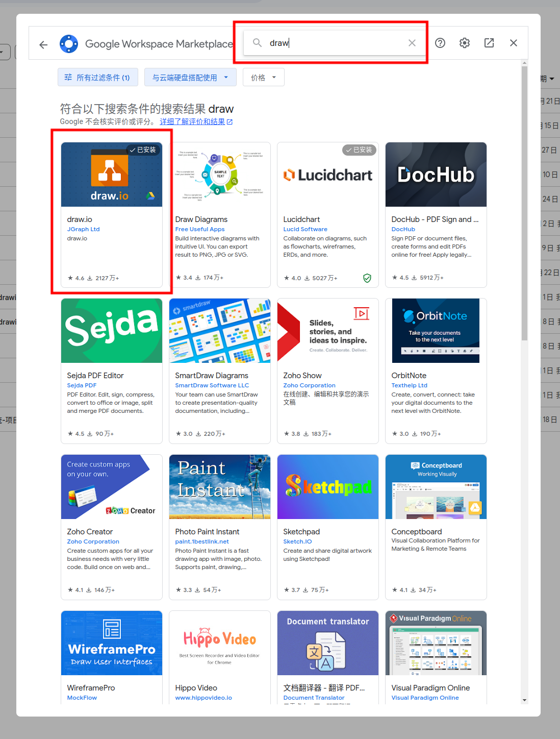Click the SmartDraw Software LLC link
The height and width of the screenshot is (739, 560).
(212, 385)
